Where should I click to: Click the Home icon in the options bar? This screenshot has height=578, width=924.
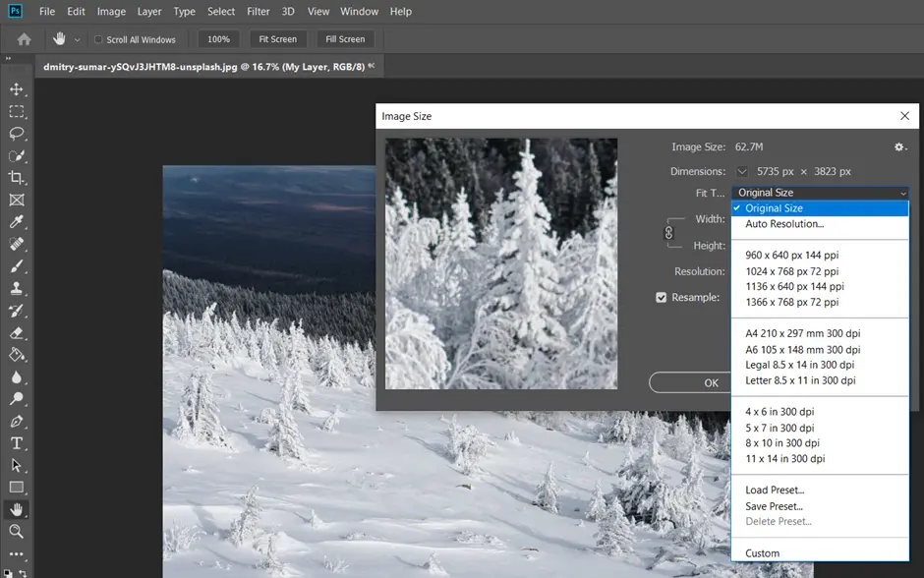click(x=22, y=38)
